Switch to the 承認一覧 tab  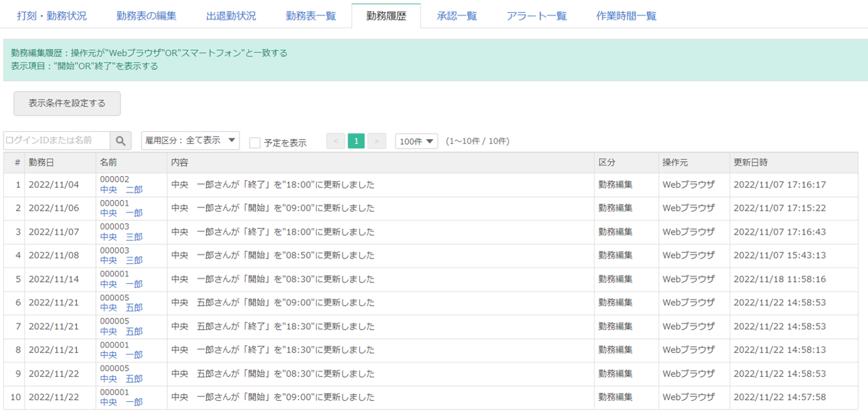(x=457, y=16)
